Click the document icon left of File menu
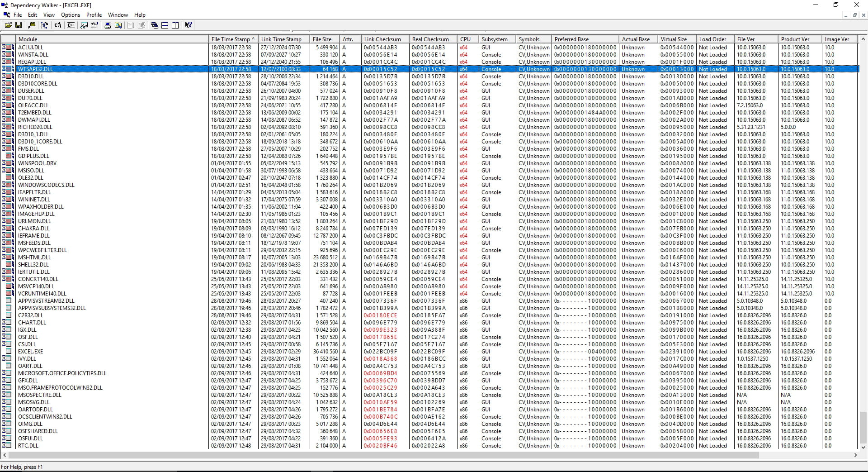This screenshot has width=868, height=472. [6, 15]
